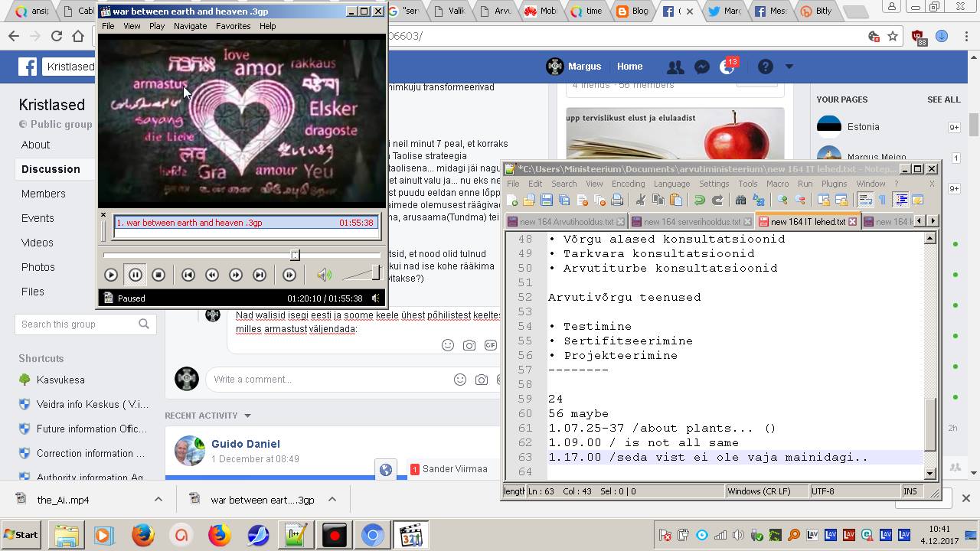
Task: Skip to the next track in player
Action: point(260,275)
